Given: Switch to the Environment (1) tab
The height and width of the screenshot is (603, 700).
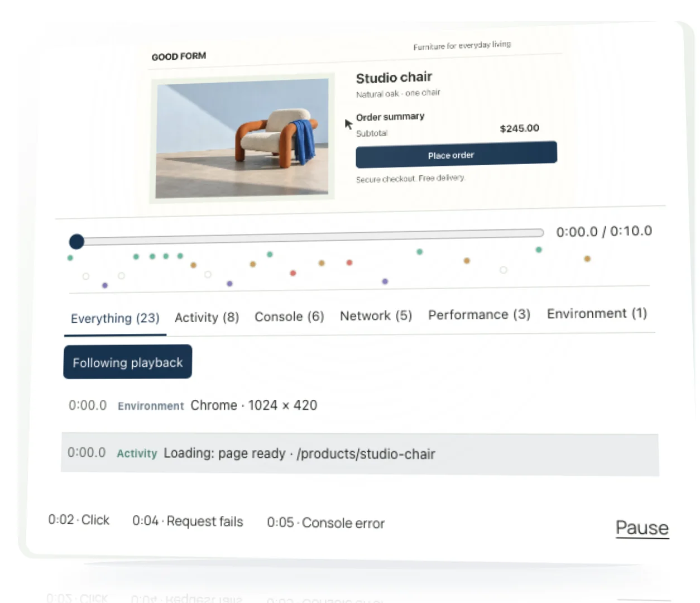Looking at the screenshot, I should [597, 313].
